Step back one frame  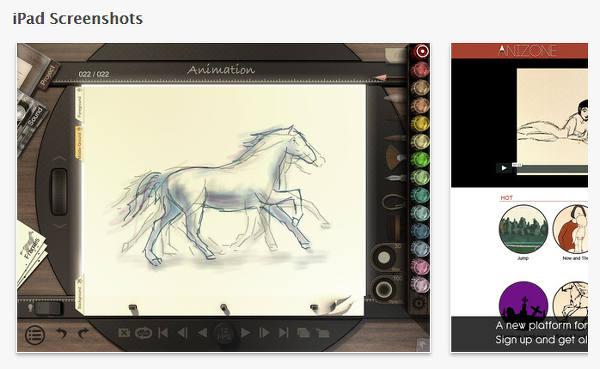(183, 333)
